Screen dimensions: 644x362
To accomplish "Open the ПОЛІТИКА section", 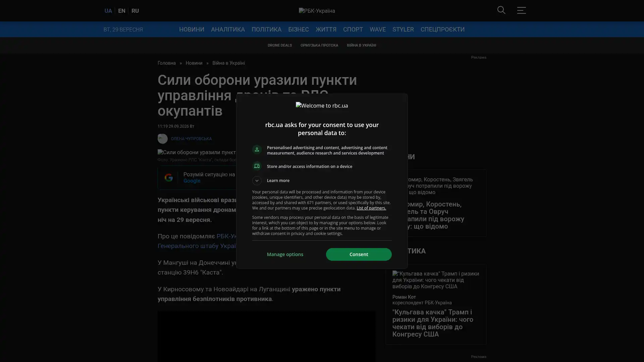I will tap(266, 29).
